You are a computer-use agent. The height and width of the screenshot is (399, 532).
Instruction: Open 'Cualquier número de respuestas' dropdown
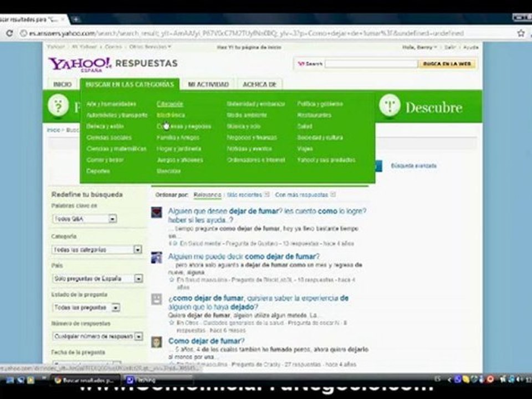coord(98,336)
